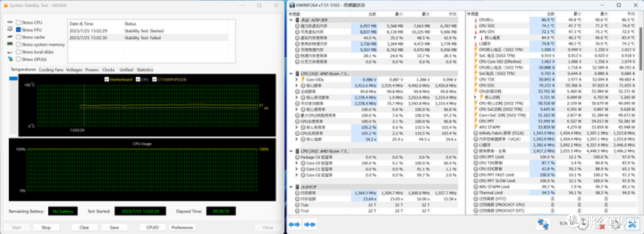Viewport: 644px width, 234px height.
Task: Toggle the CT1000P3PSSD8 graph legend checkbox
Action: tap(155, 80)
